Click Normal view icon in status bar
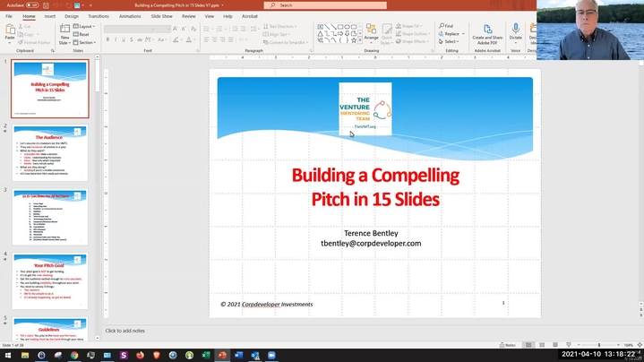The image size is (644, 362). [x=528, y=345]
